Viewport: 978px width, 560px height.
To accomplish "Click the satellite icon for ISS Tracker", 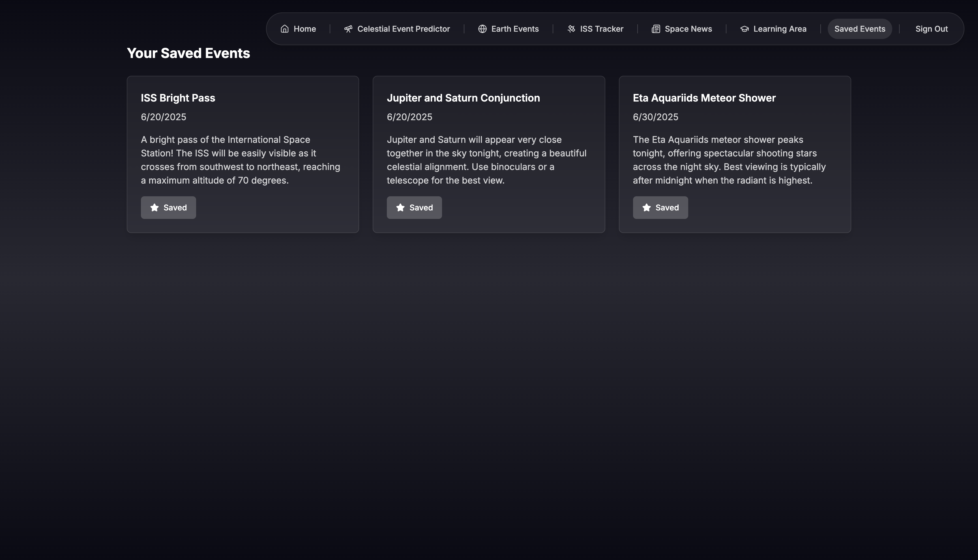I will tap(571, 29).
